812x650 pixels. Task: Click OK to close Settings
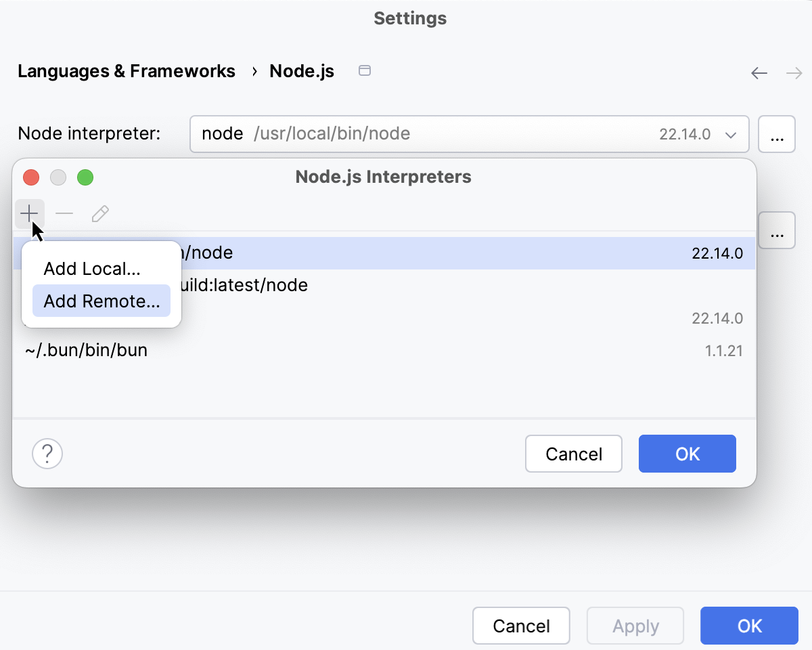click(x=749, y=626)
